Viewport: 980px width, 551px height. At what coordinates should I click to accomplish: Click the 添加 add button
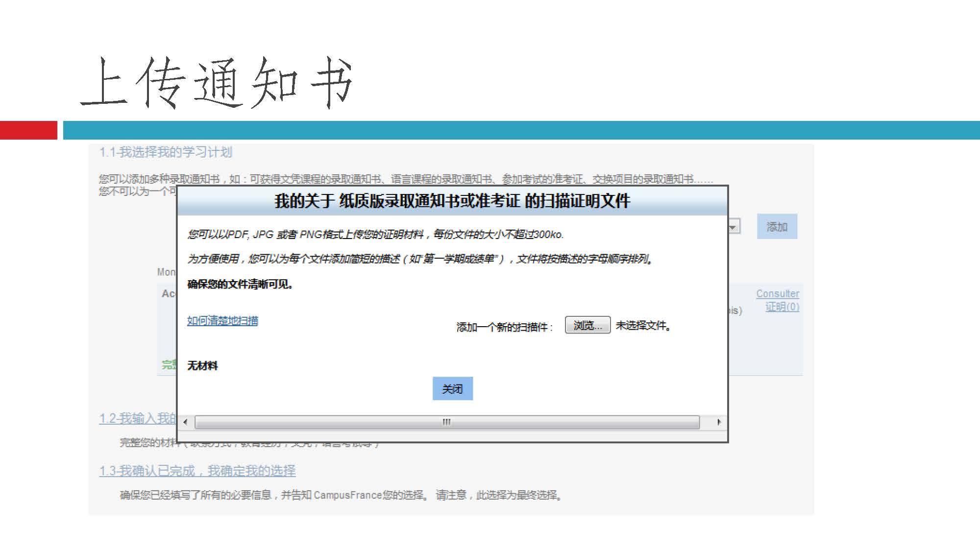pyautogui.click(x=777, y=227)
